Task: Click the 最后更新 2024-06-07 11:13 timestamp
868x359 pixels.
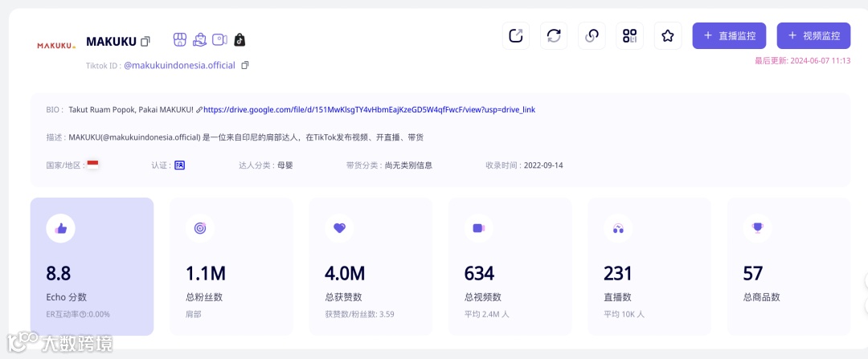Action: tap(803, 61)
